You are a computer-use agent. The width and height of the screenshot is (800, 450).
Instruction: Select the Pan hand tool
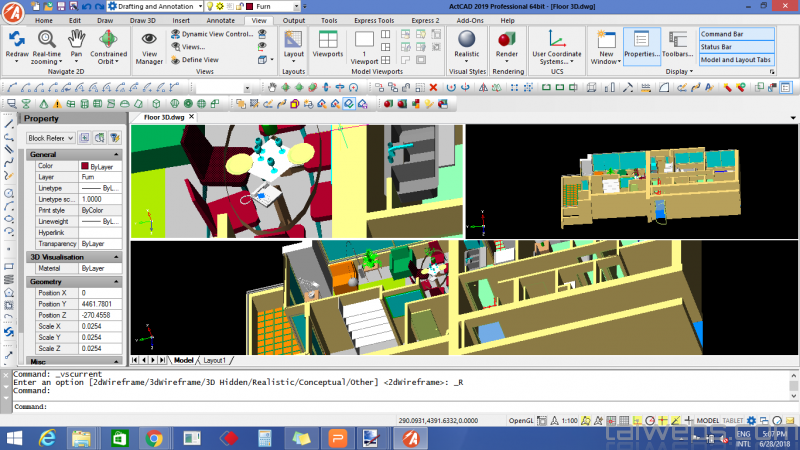click(x=77, y=38)
